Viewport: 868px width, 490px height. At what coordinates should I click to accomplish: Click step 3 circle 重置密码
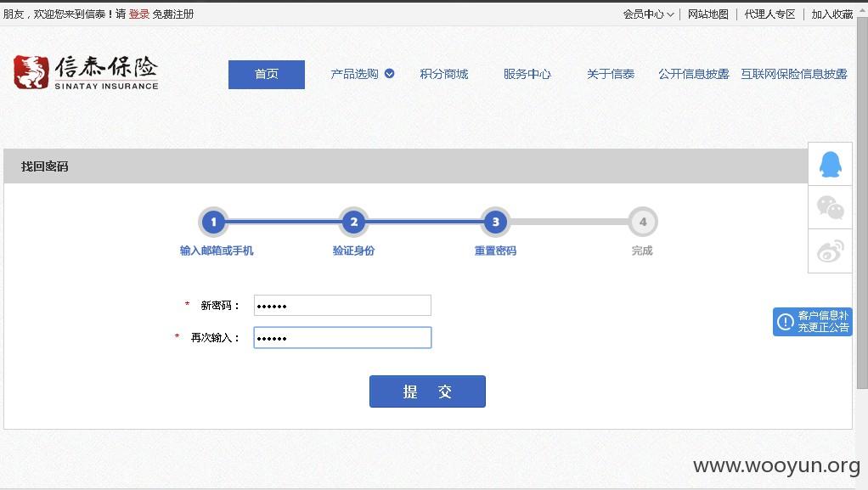tap(495, 222)
